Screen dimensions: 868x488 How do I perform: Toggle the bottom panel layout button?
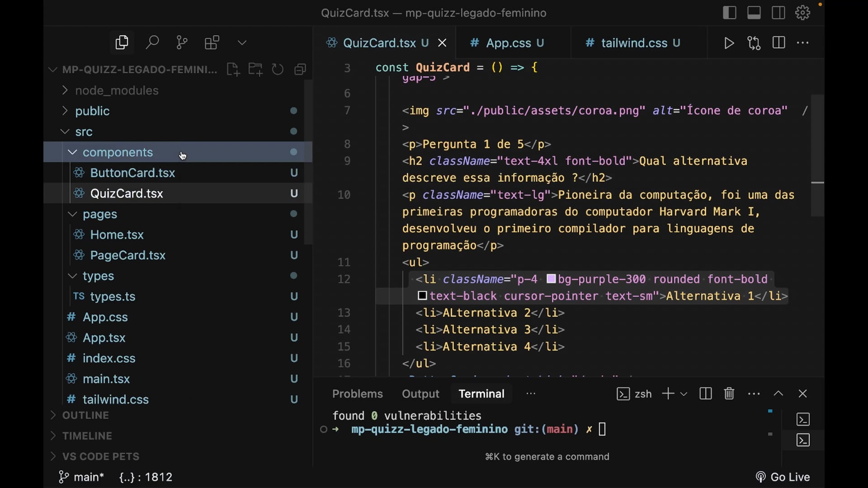754,13
